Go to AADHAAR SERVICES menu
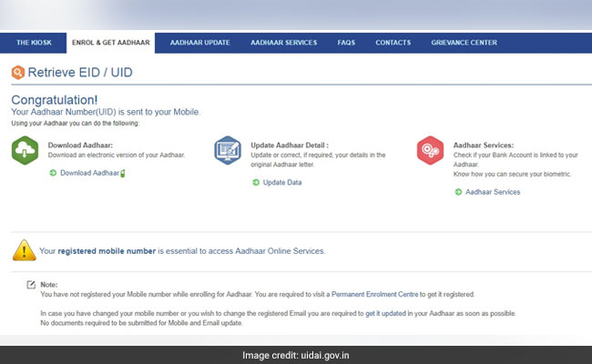Image resolution: width=592 pixels, height=364 pixels. click(x=283, y=43)
